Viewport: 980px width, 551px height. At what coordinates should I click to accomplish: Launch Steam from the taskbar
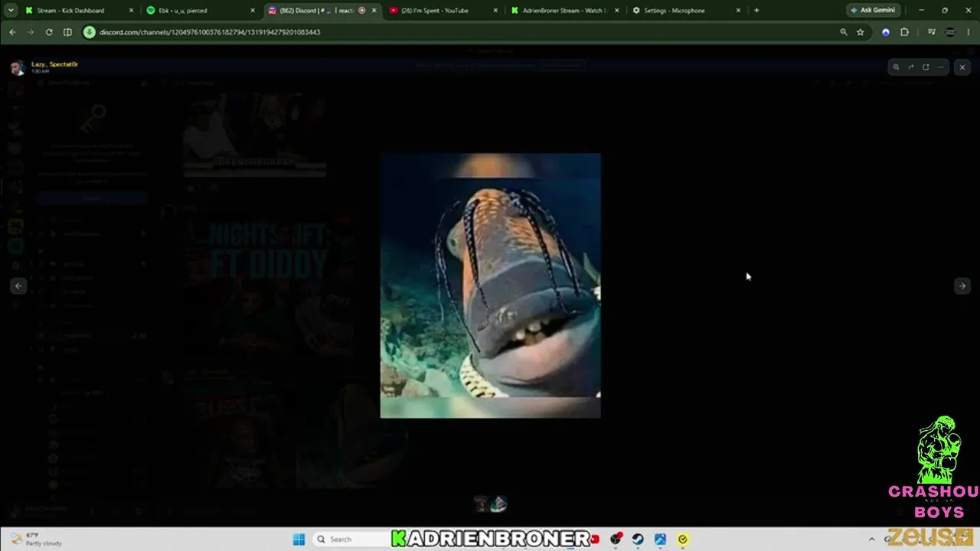coord(638,540)
